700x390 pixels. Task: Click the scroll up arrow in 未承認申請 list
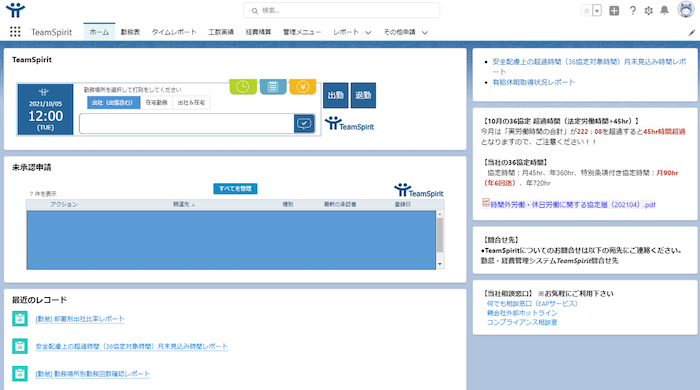440,215
